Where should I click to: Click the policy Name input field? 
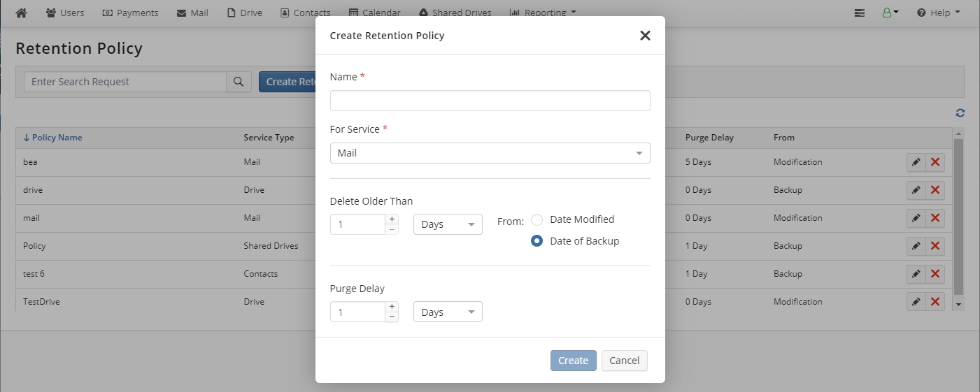(490, 101)
